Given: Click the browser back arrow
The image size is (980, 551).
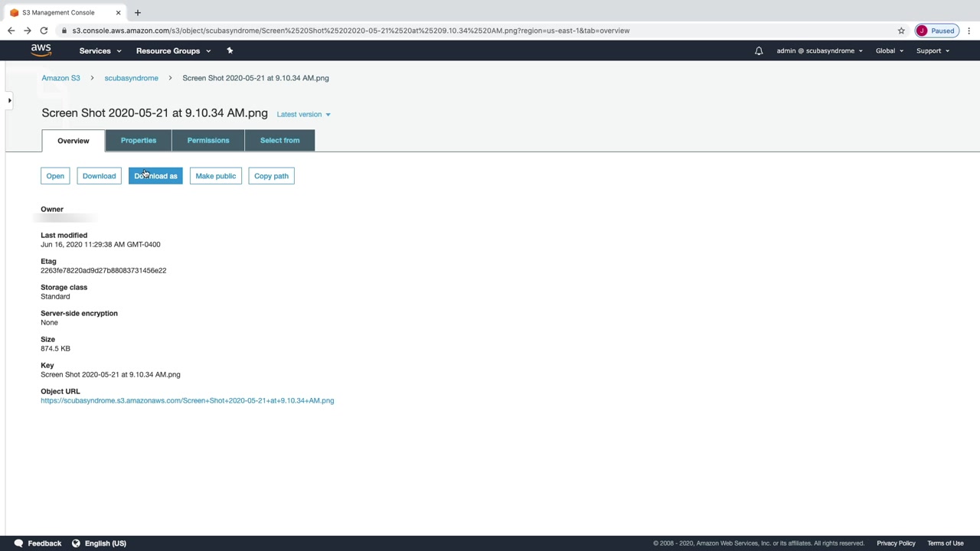Looking at the screenshot, I should 11,31.
